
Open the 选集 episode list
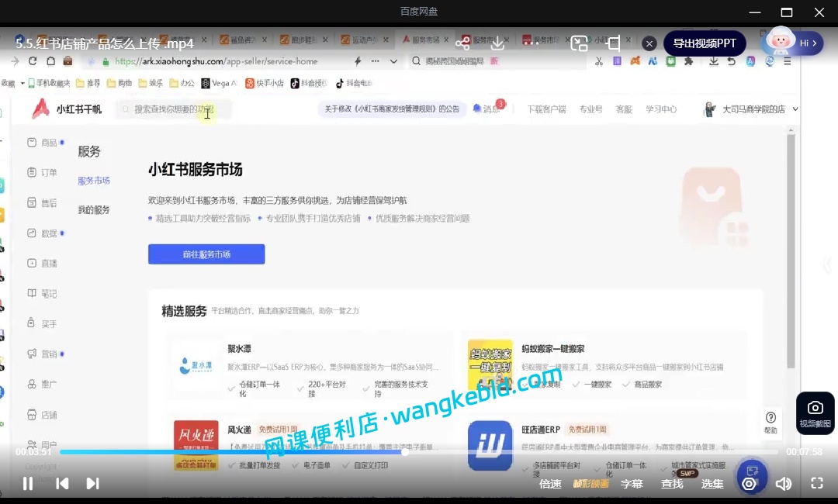click(x=712, y=484)
